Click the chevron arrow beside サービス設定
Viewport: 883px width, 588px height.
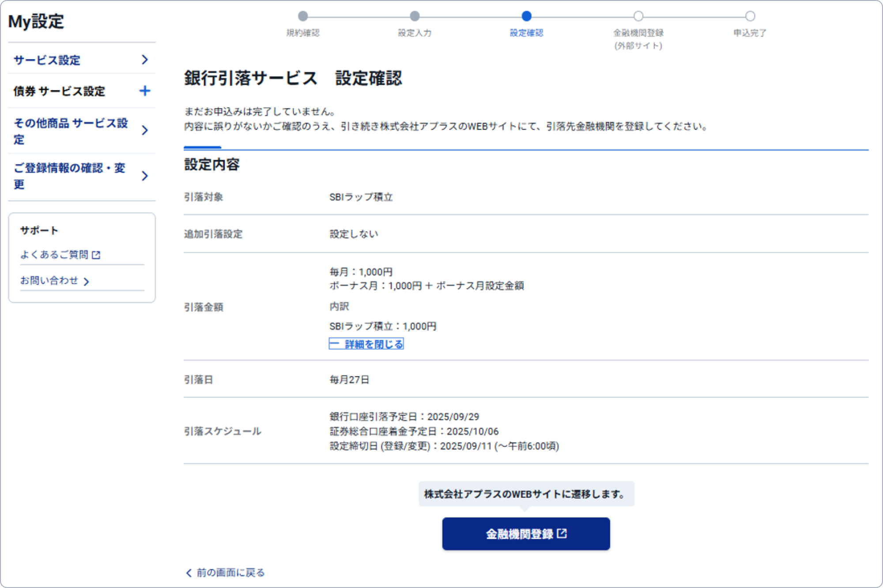pyautogui.click(x=144, y=60)
